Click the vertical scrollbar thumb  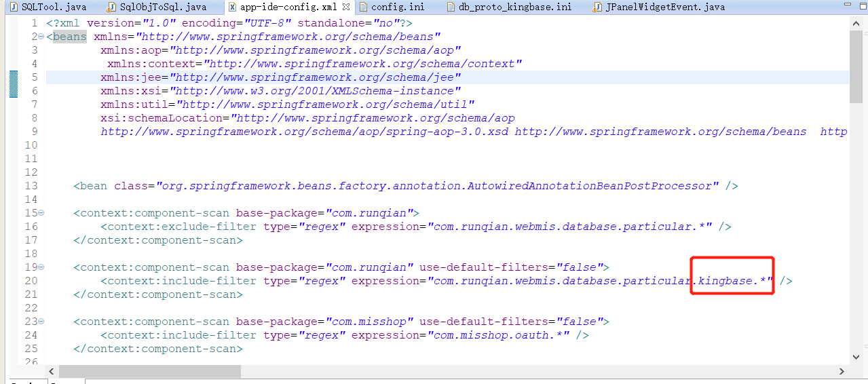pos(855,66)
